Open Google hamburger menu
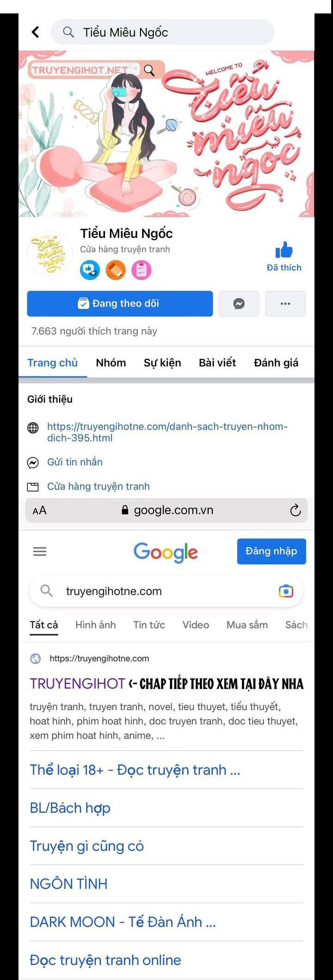Viewport: 333px width, 980px height. [x=40, y=551]
